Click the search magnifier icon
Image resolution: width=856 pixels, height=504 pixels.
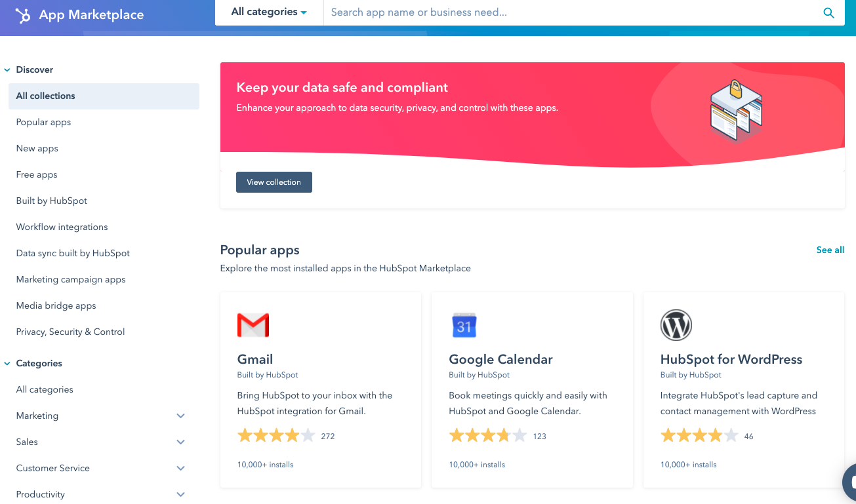pyautogui.click(x=829, y=12)
